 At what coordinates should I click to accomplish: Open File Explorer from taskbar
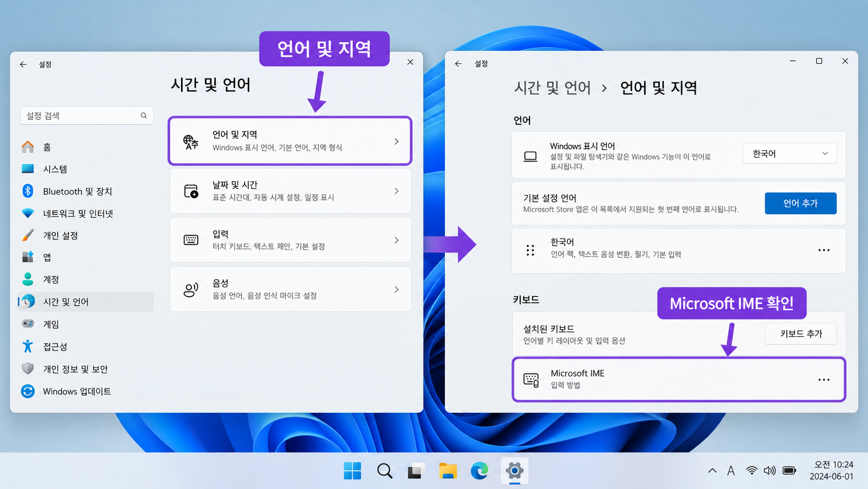pos(447,471)
